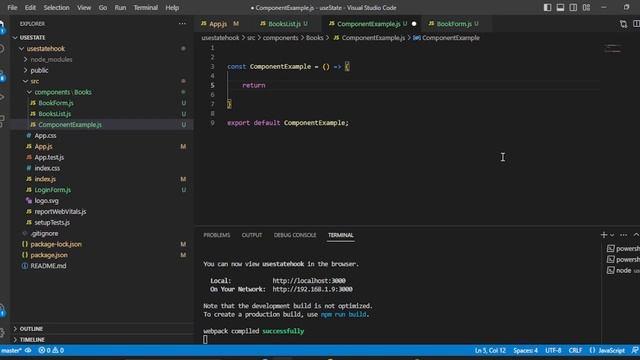Image resolution: width=640 pixels, height=360 pixels.
Task: Click the info icon of README.md
Action: pos(24,266)
